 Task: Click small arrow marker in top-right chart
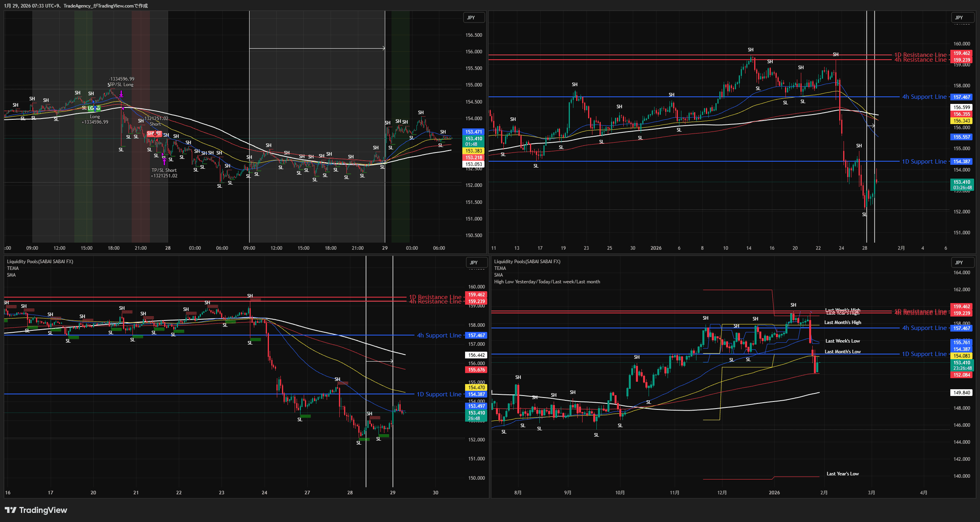coord(872,126)
